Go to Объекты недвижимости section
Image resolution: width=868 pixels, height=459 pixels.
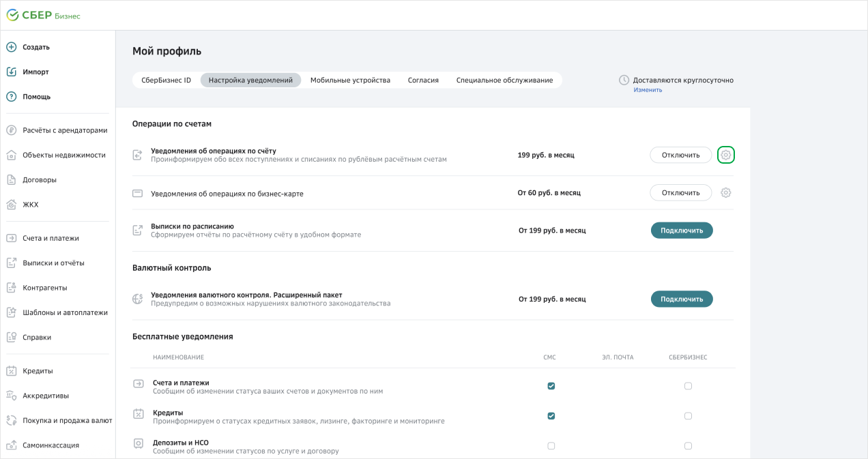(x=64, y=155)
